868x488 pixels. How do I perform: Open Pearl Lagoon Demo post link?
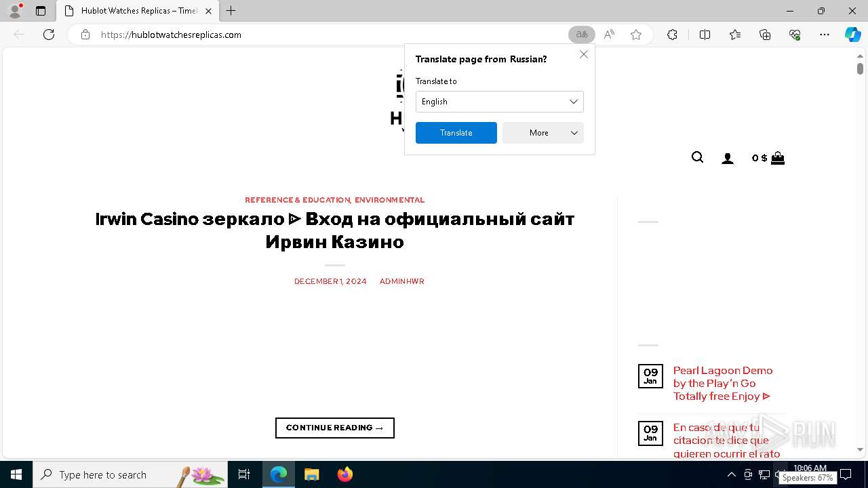[723, 383]
